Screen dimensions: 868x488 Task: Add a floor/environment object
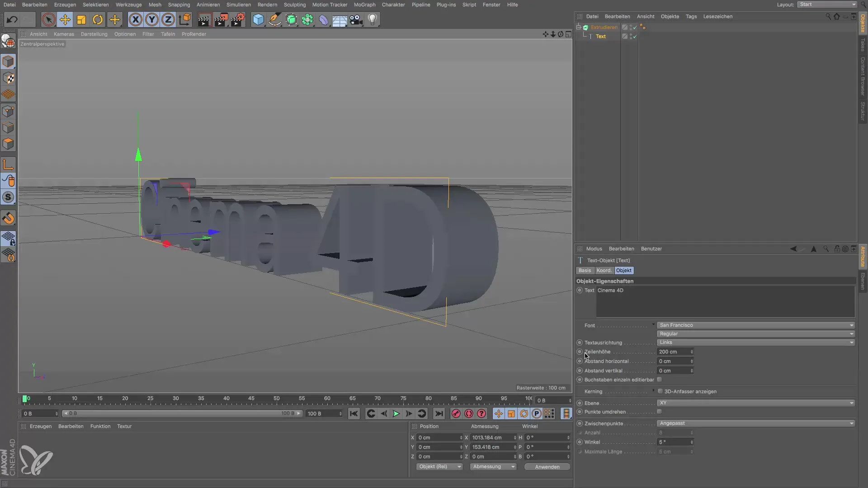340,20
